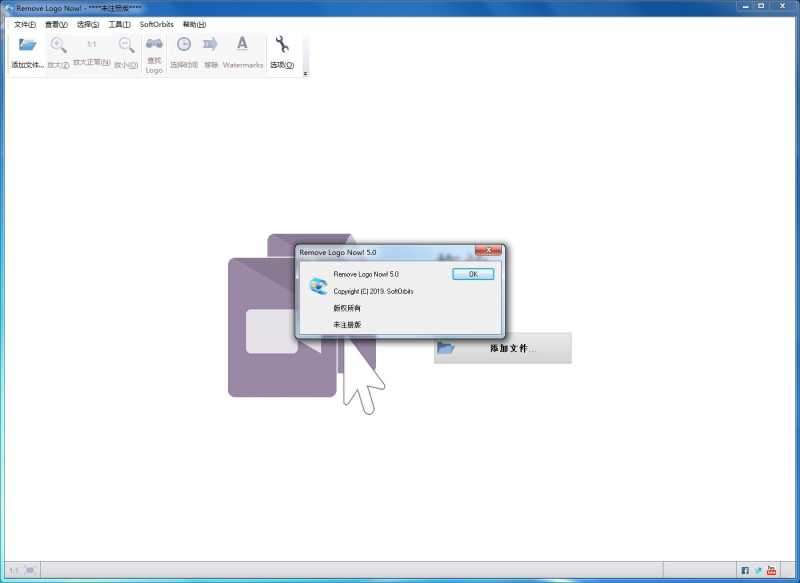Open the YouTube link in status bar
Viewport: 800px width, 583px height.
[771, 570]
